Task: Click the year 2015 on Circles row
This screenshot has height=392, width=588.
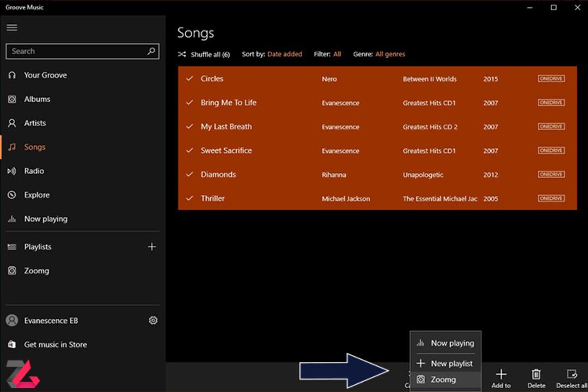Action: 491,79
